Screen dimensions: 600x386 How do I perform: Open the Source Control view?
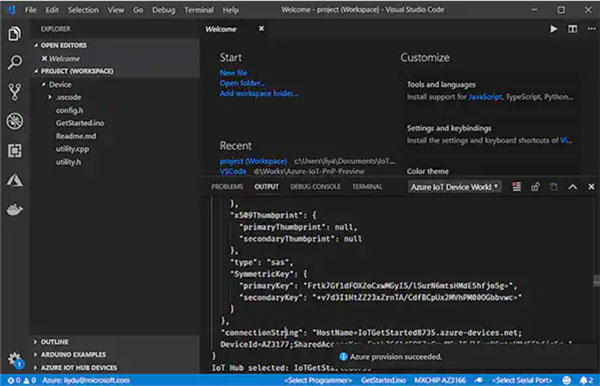click(x=15, y=92)
